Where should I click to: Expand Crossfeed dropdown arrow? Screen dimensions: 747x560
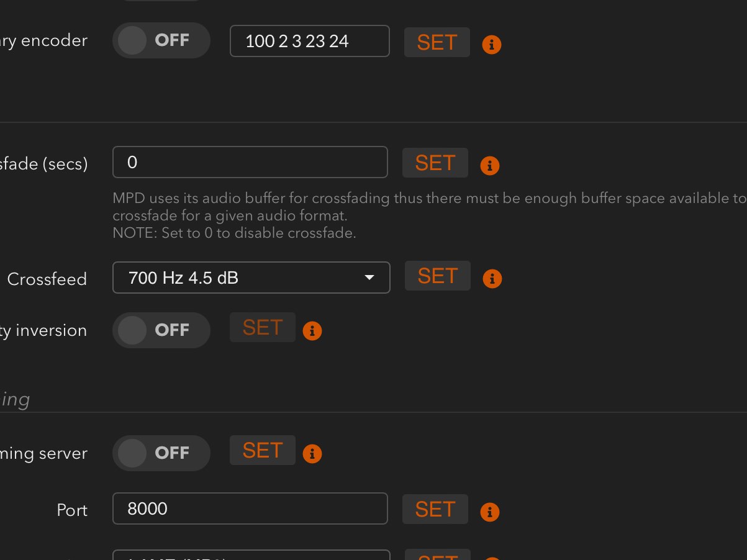(369, 278)
